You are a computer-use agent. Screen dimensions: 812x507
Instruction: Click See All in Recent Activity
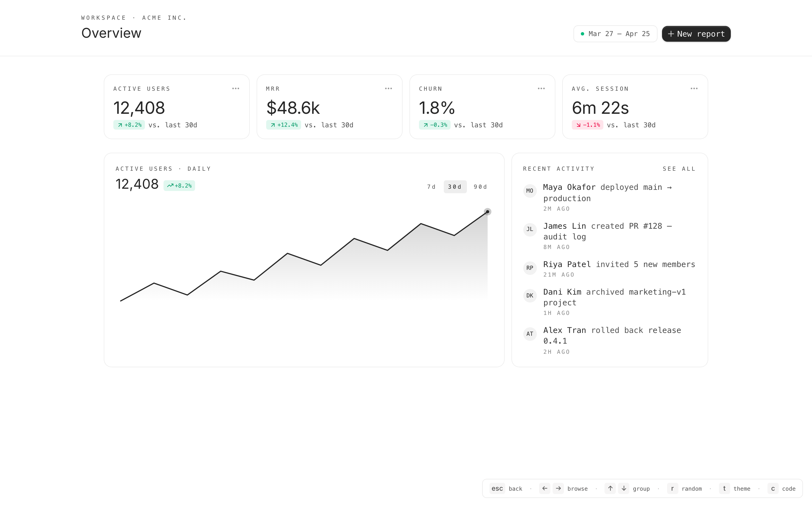point(679,169)
